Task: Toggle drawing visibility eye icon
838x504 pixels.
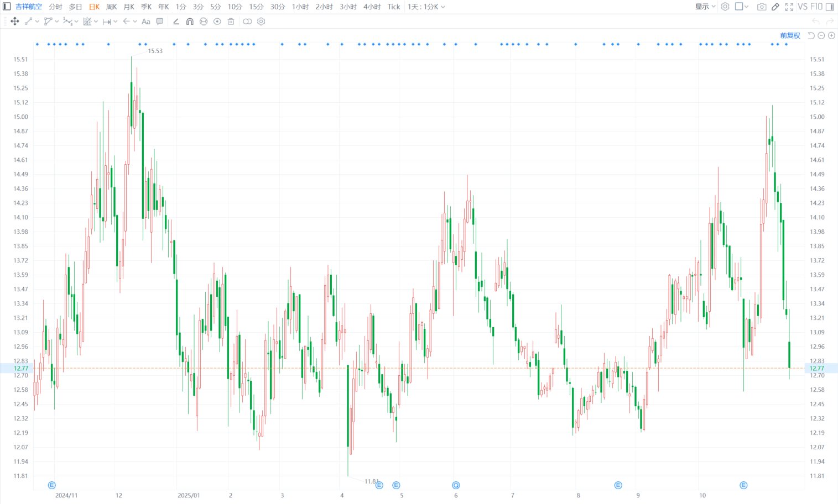Action: click(217, 22)
